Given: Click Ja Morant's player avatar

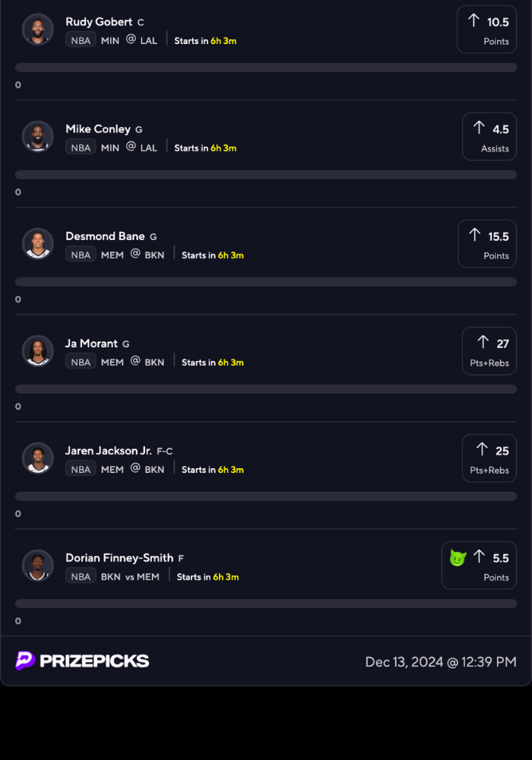Looking at the screenshot, I should [x=38, y=351].
